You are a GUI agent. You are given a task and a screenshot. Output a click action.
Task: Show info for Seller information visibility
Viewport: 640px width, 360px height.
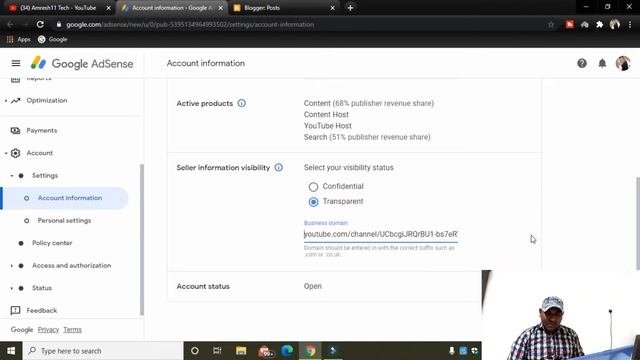pyautogui.click(x=278, y=167)
